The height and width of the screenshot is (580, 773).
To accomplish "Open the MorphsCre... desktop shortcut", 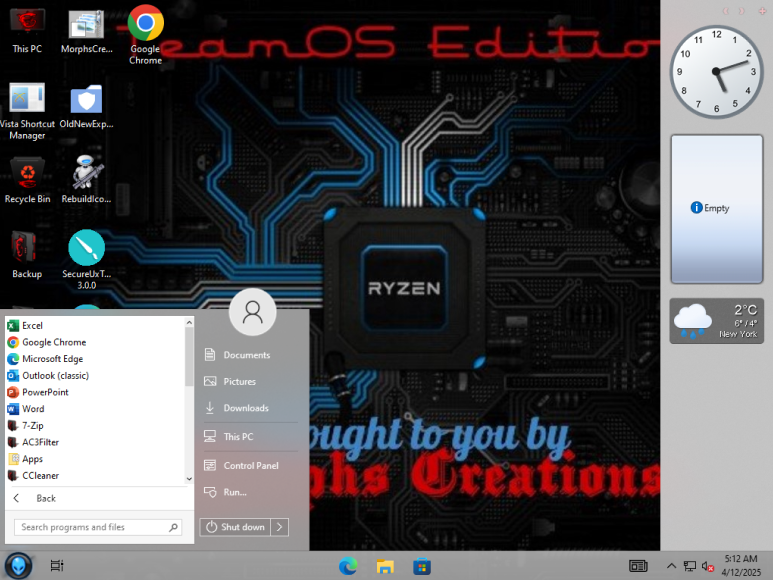I will tap(86, 31).
